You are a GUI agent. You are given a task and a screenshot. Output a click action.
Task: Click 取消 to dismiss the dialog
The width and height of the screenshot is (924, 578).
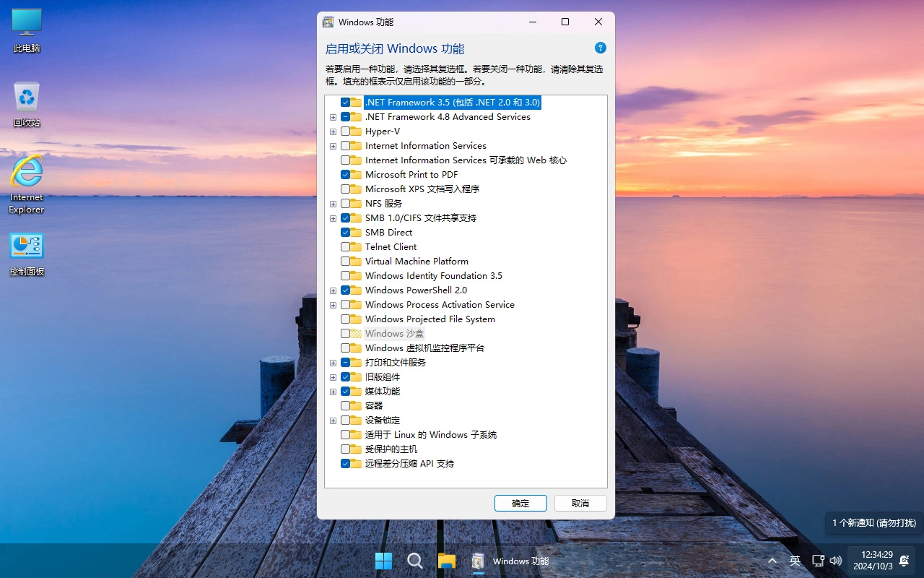click(x=580, y=503)
